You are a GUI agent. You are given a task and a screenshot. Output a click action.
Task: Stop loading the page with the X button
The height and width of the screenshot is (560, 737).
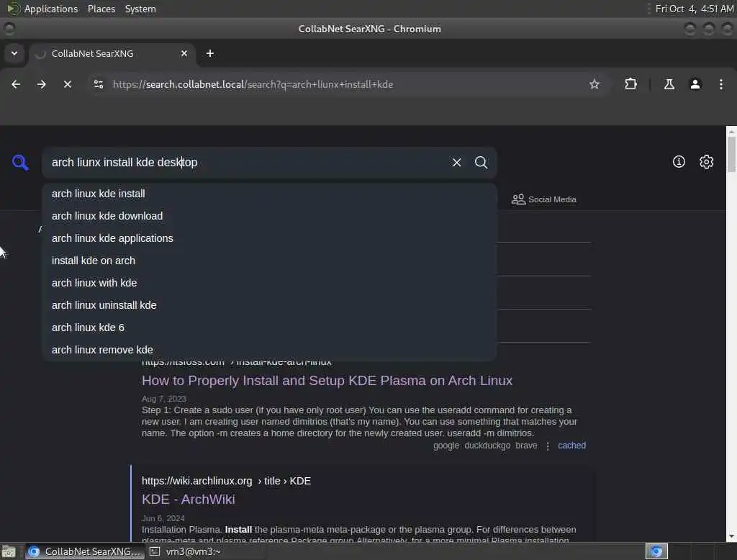tap(67, 84)
